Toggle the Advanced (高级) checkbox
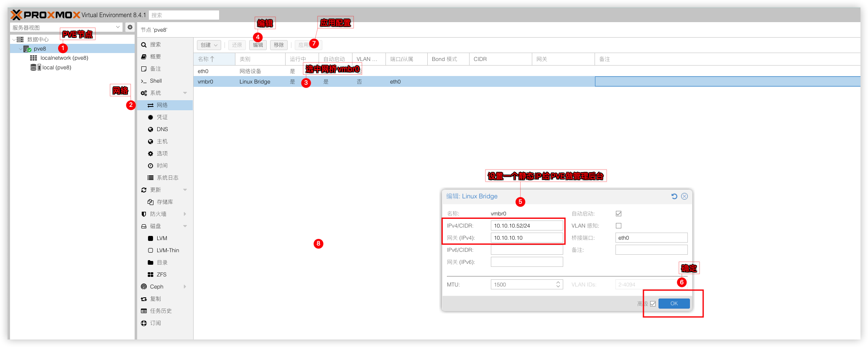Image resolution: width=868 pixels, height=347 pixels. point(653,304)
